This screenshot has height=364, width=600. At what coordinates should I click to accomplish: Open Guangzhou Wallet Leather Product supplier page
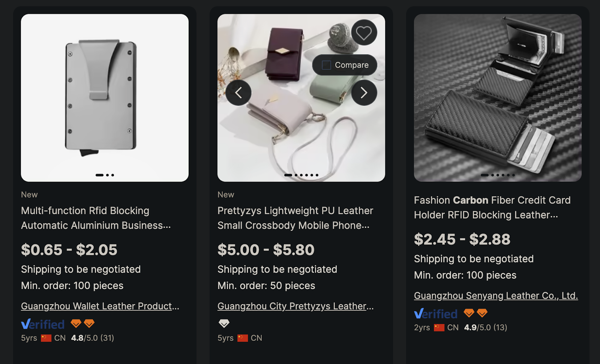coord(100,306)
